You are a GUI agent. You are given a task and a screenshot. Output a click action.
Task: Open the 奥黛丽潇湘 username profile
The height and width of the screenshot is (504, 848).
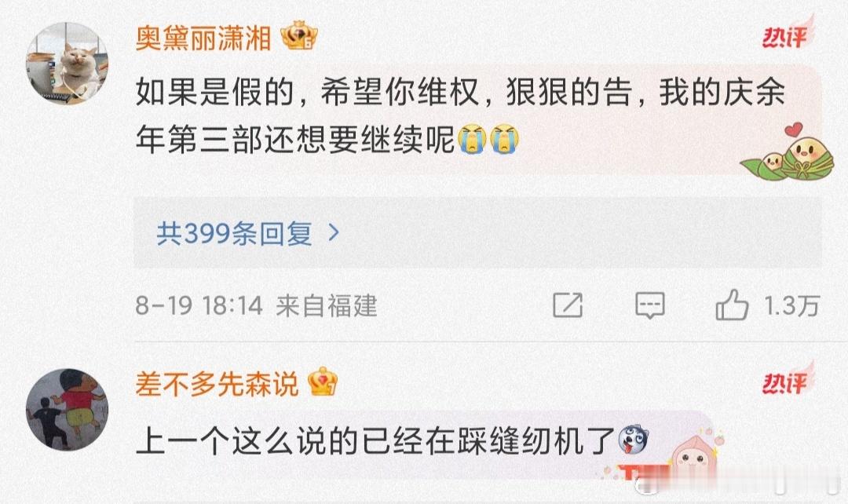(x=203, y=38)
